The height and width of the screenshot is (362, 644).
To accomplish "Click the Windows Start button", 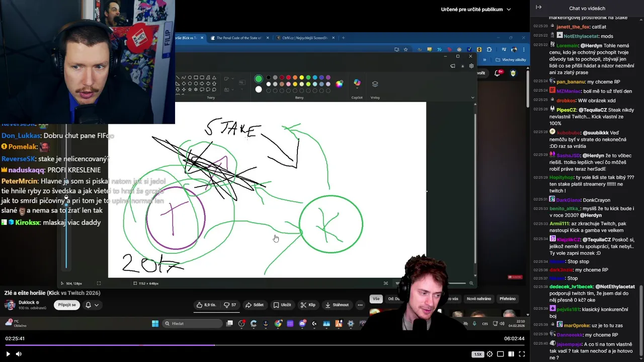I will [155, 323].
